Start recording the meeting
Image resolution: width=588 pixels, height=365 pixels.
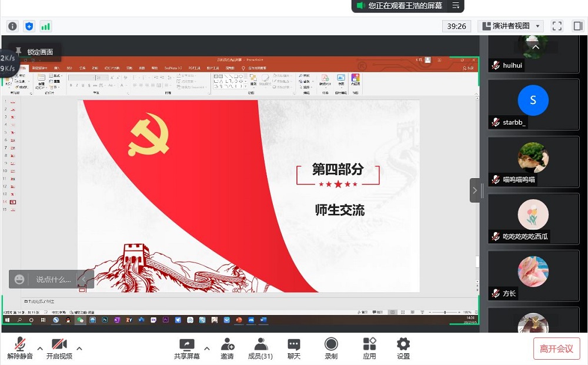pyautogui.click(x=331, y=345)
